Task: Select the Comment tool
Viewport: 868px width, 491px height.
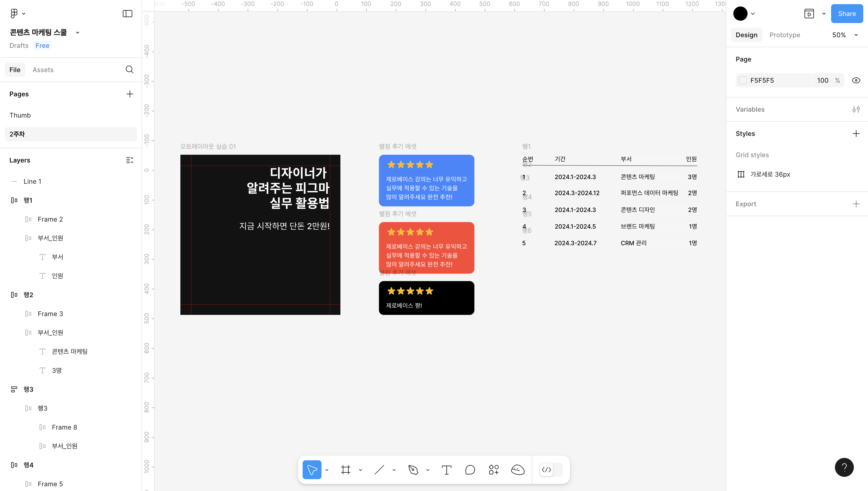Action: [x=470, y=470]
